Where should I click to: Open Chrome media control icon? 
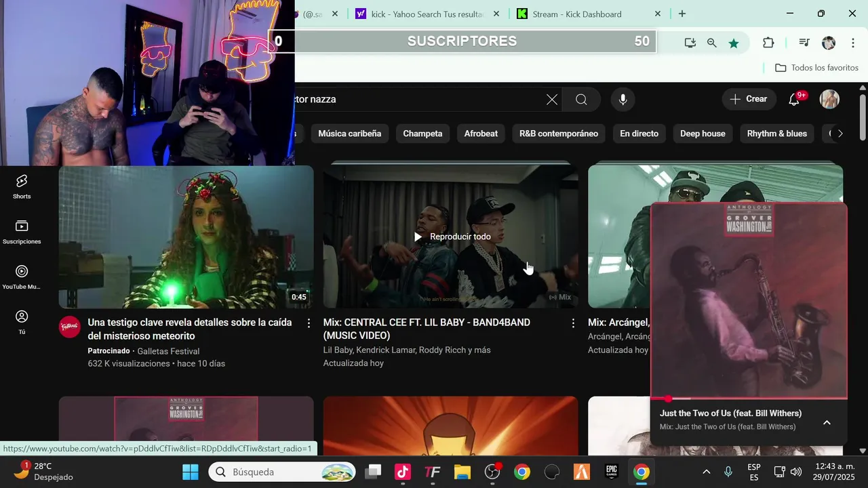(804, 43)
